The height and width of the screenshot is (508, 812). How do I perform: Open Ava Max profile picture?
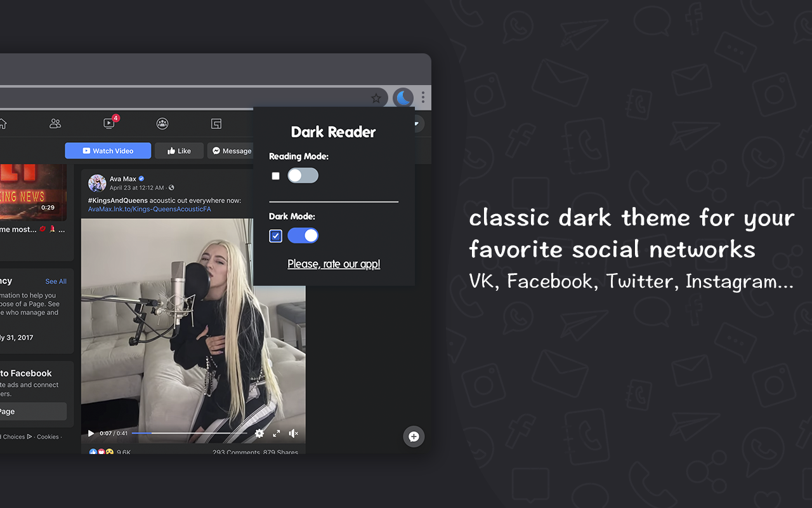click(97, 183)
